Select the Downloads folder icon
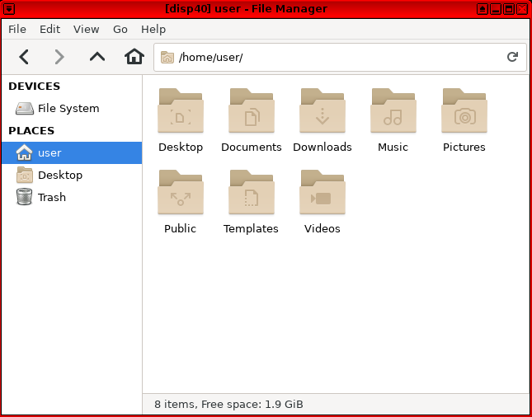532x417 pixels. [322, 110]
